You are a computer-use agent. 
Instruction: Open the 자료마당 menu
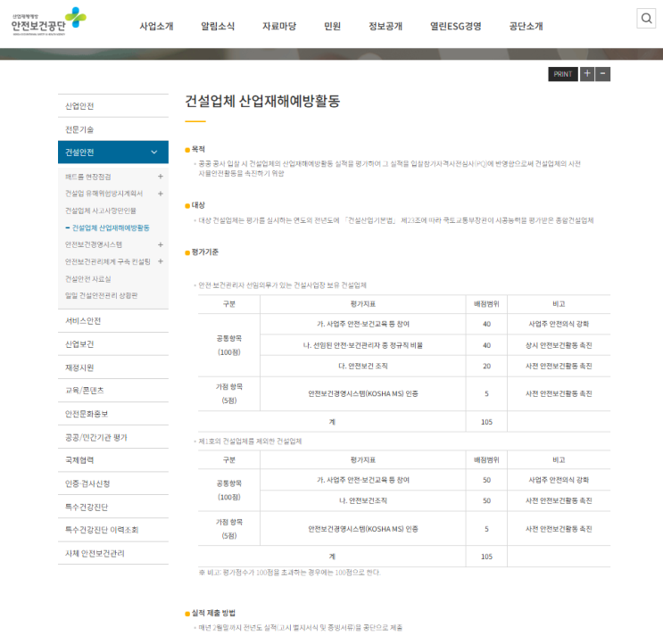tap(279, 26)
